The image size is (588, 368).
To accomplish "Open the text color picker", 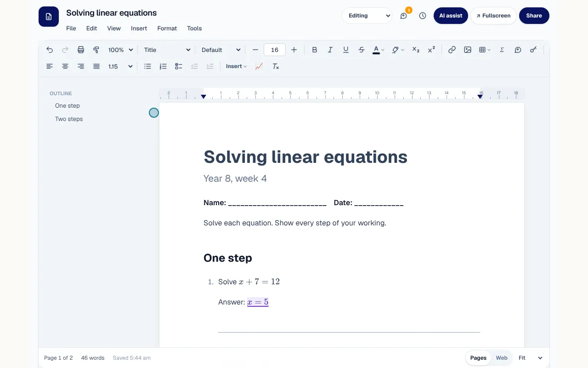I will [x=379, y=50].
